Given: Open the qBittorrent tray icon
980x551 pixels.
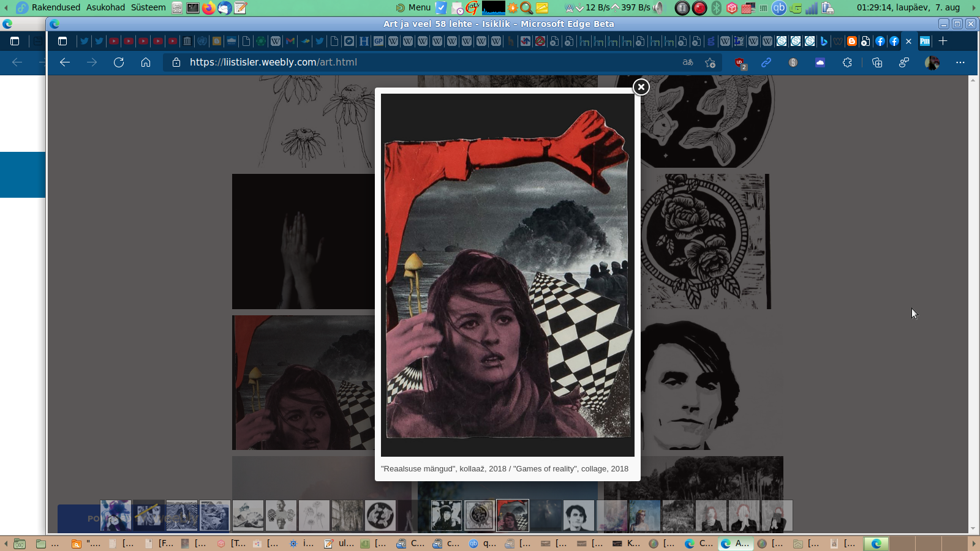Looking at the screenshot, I should [x=779, y=8].
